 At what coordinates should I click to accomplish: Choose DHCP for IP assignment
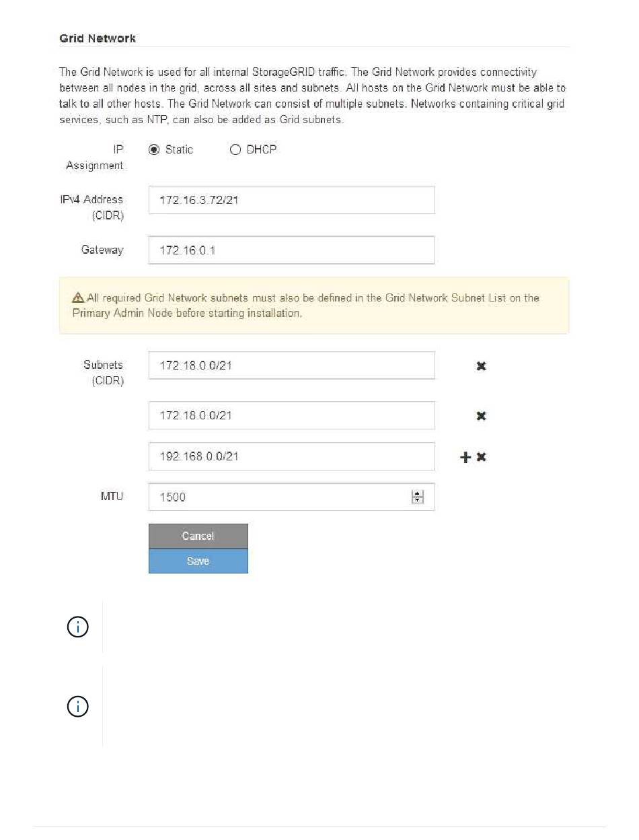(235, 150)
